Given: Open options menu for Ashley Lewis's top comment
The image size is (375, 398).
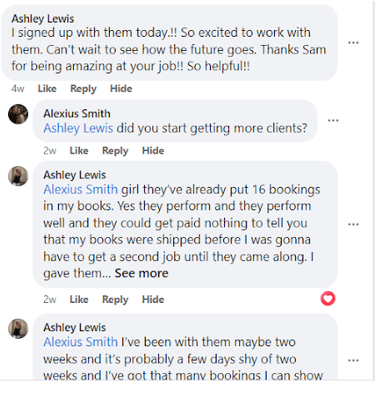Looking at the screenshot, I should pos(353,43).
